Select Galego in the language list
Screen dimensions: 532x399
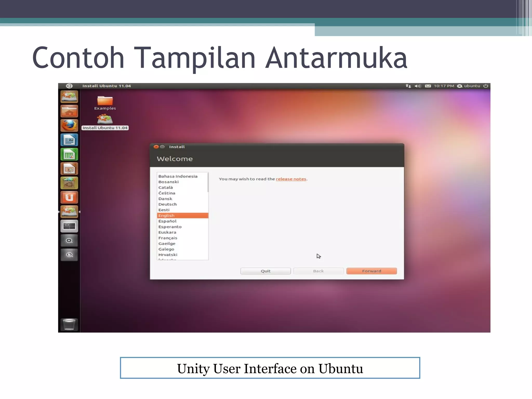pyautogui.click(x=182, y=249)
